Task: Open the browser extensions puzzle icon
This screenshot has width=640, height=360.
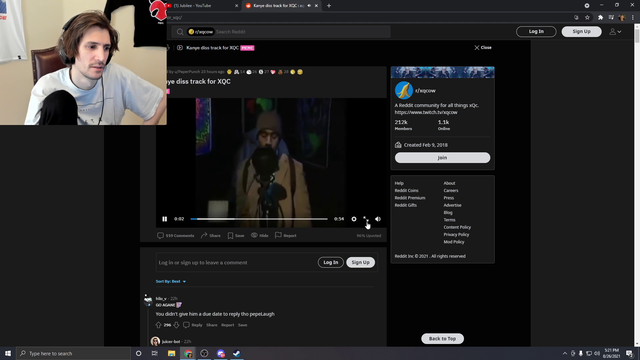Action: 600,18
